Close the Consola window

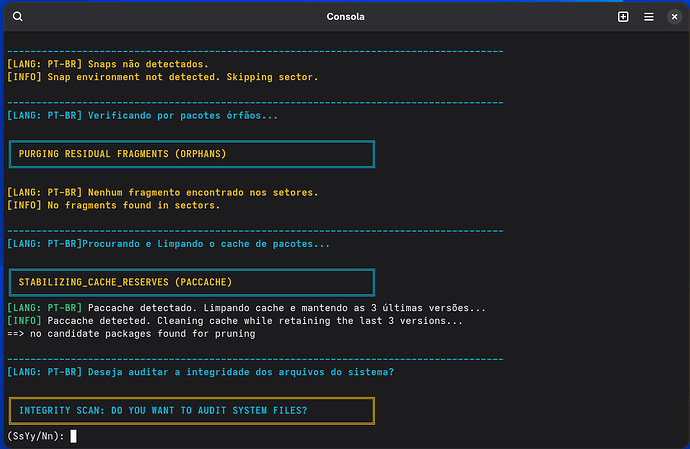coord(674,17)
